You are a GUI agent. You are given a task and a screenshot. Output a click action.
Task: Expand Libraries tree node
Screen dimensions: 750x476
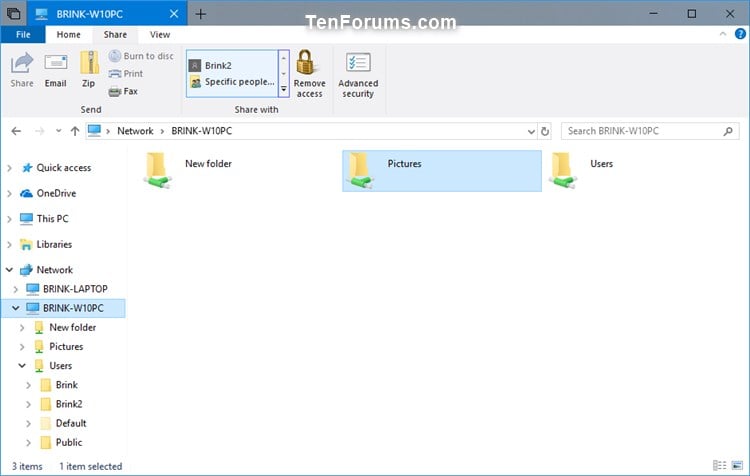point(9,244)
